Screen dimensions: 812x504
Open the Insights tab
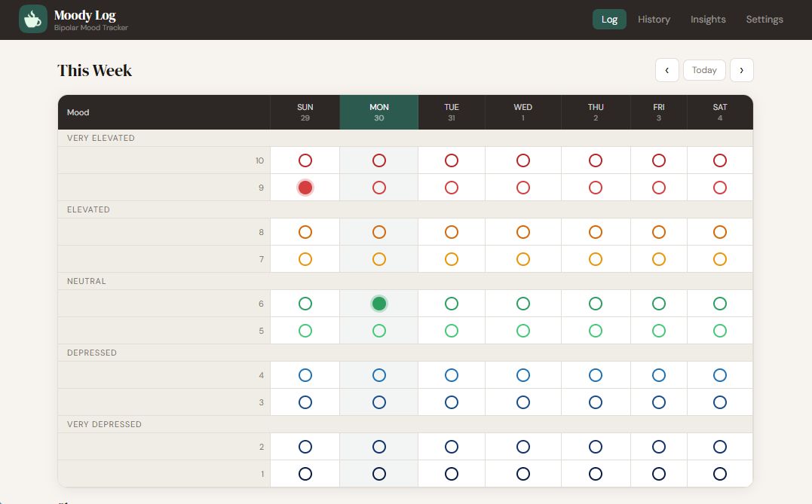click(707, 19)
